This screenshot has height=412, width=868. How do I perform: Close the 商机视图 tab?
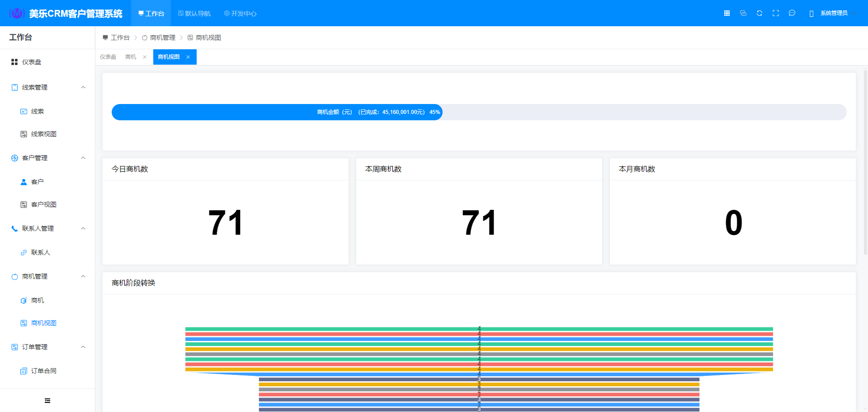[x=188, y=57]
